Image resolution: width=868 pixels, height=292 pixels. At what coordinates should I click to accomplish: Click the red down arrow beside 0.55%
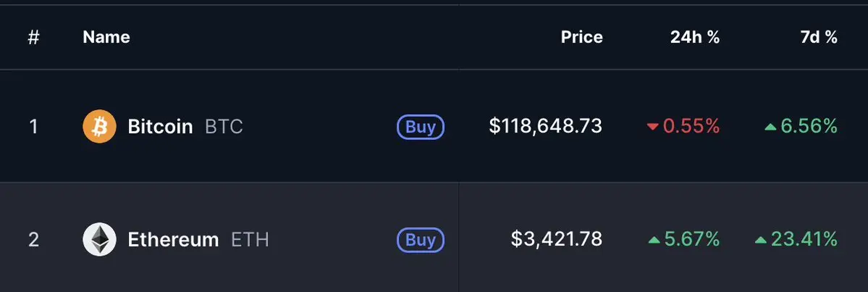tap(653, 127)
